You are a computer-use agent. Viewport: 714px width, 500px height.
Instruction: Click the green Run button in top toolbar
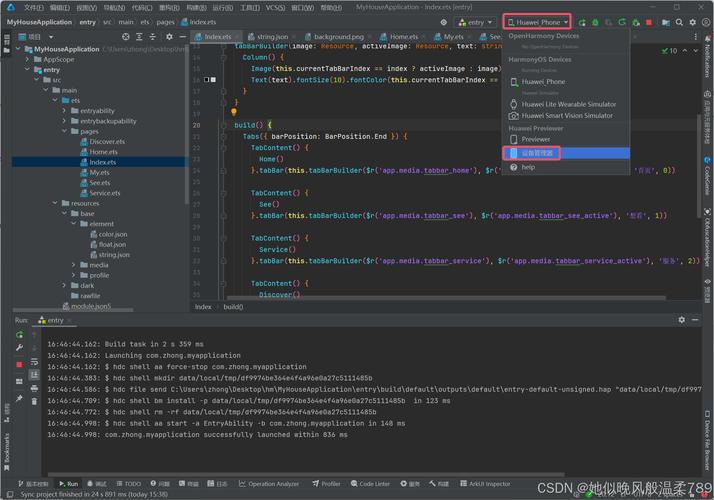pyautogui.click(x=582, y=22)
